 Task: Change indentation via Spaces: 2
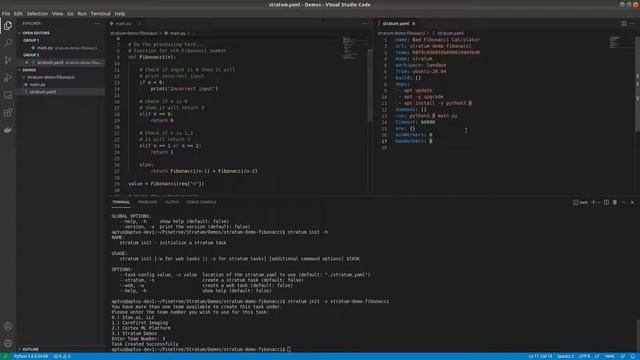click(x=565, y=356)
